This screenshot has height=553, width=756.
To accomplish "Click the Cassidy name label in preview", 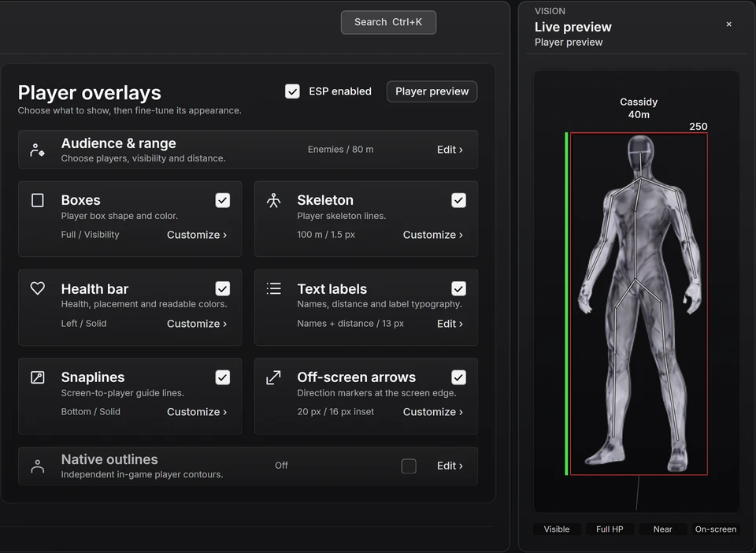I will coord(639,102).
